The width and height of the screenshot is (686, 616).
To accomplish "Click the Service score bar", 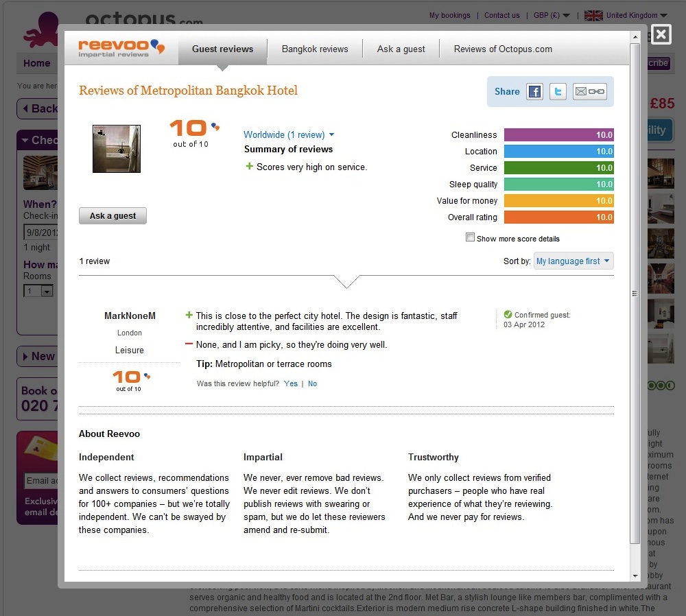I will tap(558, 167).
